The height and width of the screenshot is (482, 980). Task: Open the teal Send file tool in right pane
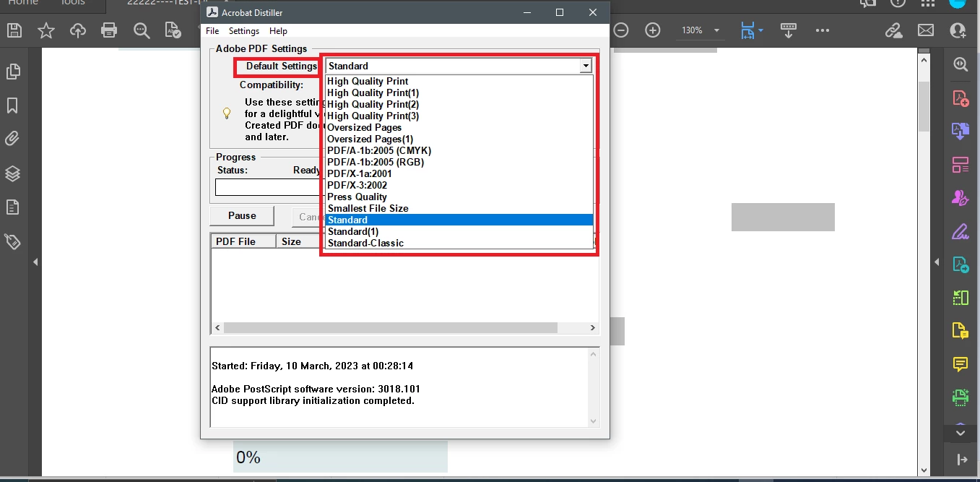(x=961, y=264)
